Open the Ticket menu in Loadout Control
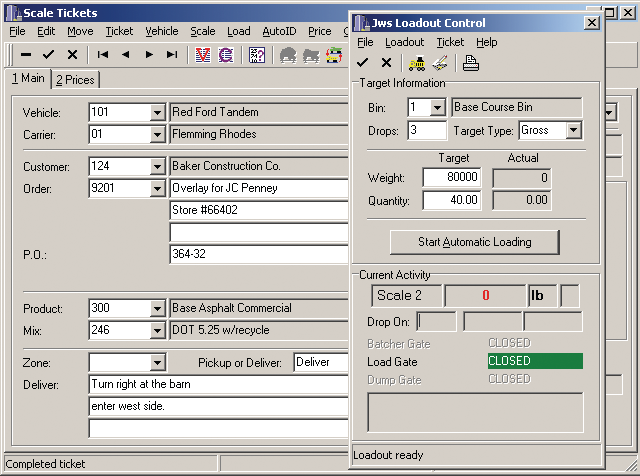This screenshot has width=640, height=476. coord(450,42)
